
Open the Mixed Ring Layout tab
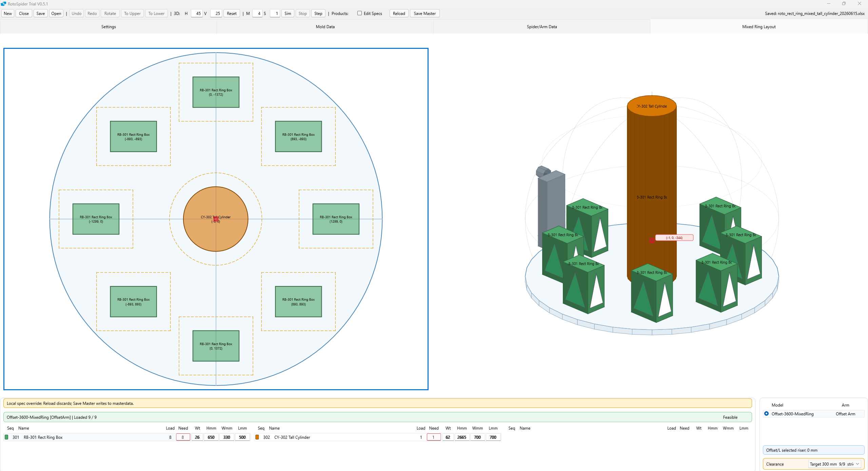coord(759,27)
